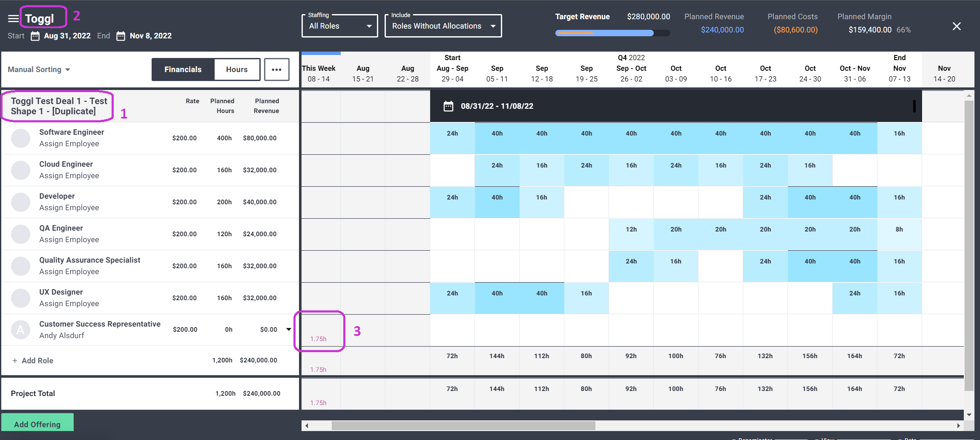
Task: Click Developer $40,000.00 planned revenue
Action: (x=260, y=202)
